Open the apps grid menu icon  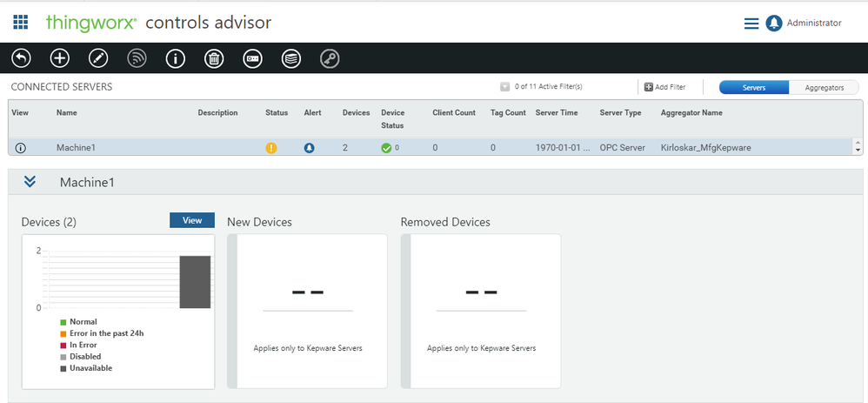click(x=21, y=22)
